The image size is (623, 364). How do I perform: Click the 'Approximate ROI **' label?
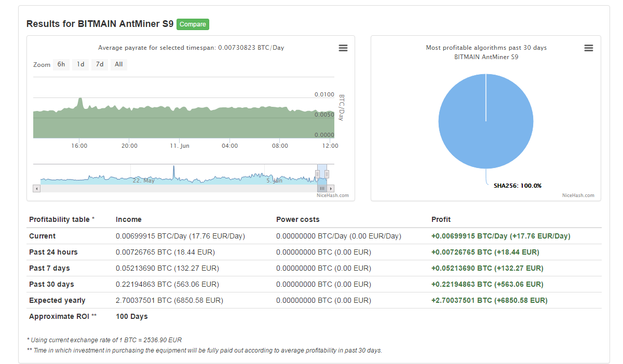tap(63, 316)
